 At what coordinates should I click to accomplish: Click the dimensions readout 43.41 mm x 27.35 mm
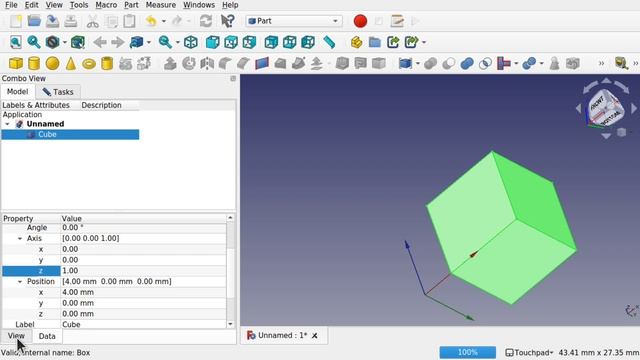599,353
